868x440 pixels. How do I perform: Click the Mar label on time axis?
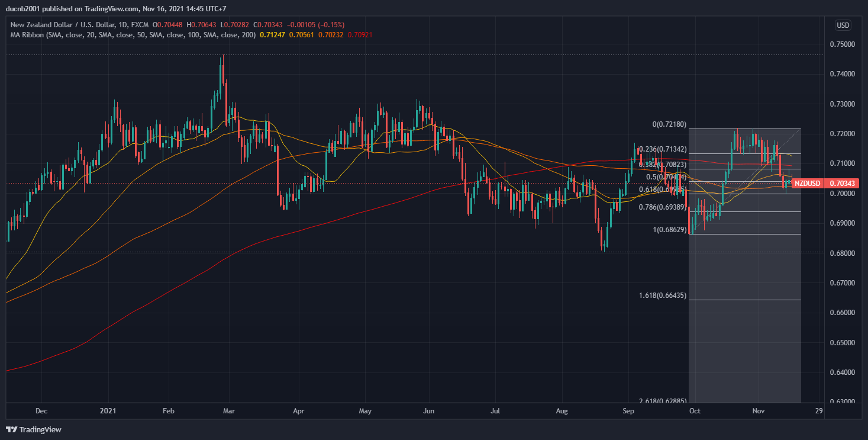[x=230, y=410]
